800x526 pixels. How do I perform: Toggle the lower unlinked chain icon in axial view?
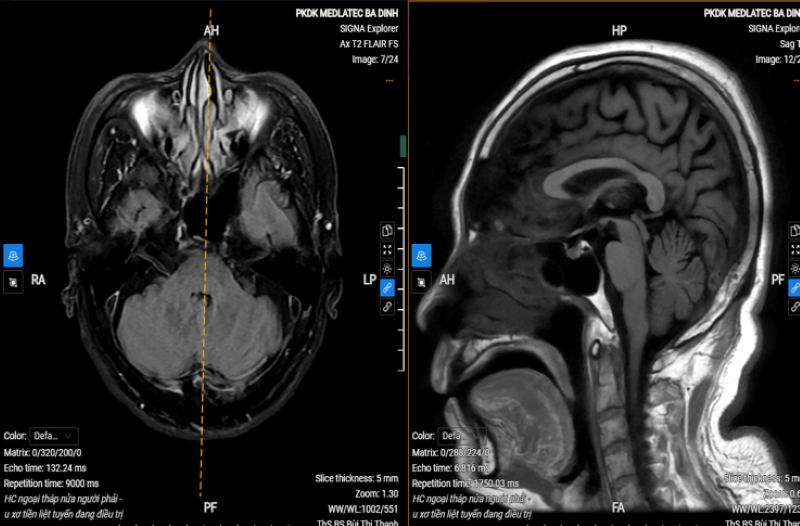pyautogui.click(x=388, y=307)
